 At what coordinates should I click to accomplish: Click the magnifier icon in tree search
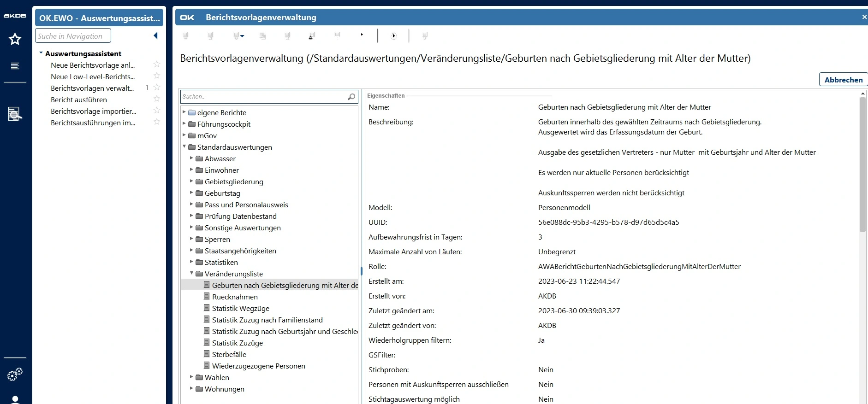click(351, 97)
